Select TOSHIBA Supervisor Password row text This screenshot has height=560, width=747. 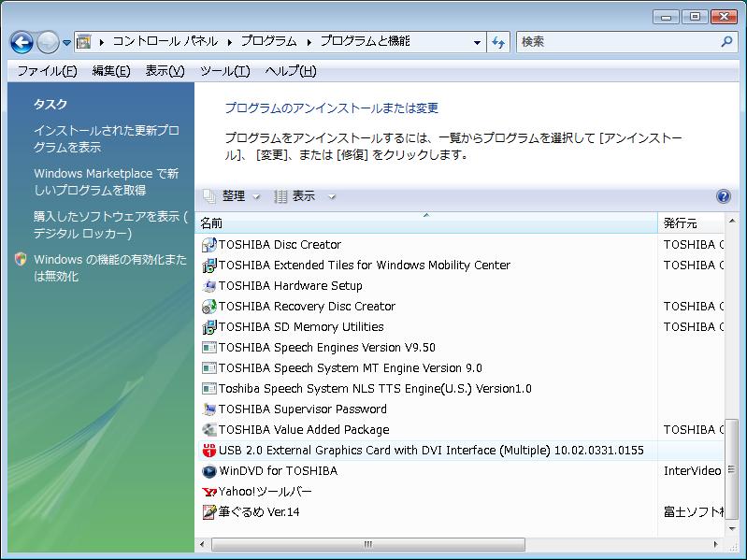[303, 409]
